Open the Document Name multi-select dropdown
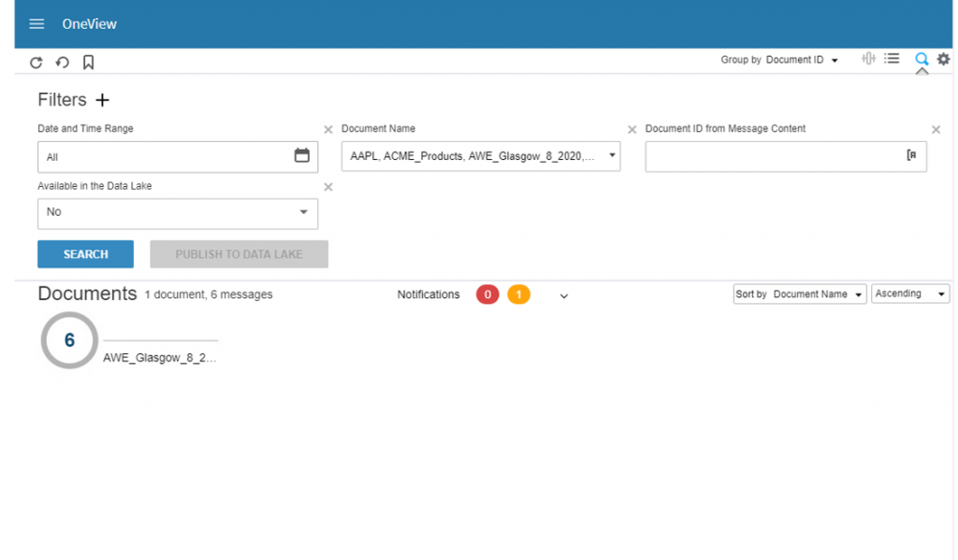 pos(480,156)
